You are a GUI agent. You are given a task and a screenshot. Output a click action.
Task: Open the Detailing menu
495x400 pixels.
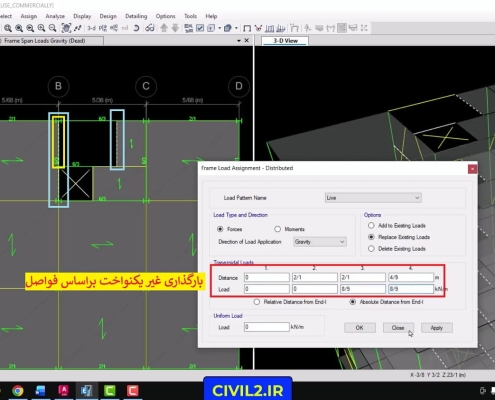point(136,16)
